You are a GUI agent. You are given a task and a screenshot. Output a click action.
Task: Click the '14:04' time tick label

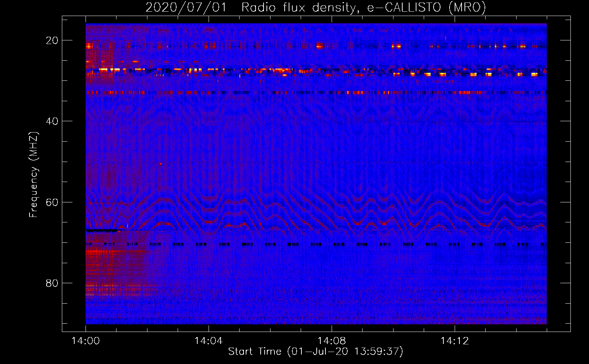pos(209,341)
